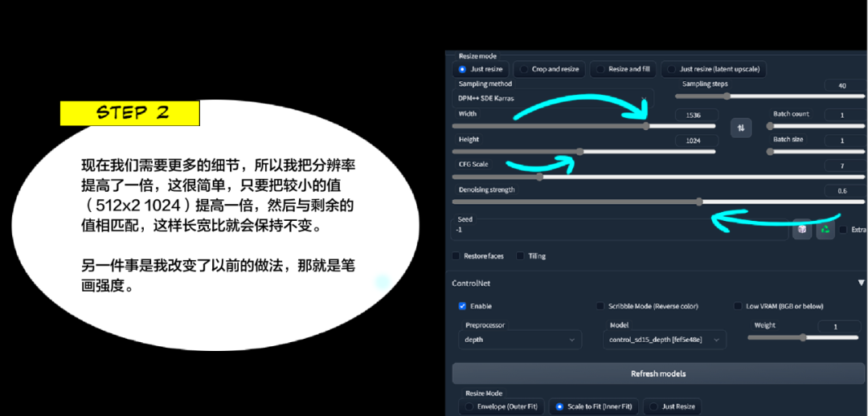
Task: Open the Preprocessor depth dropdown
Action: [x=520, y=339]
